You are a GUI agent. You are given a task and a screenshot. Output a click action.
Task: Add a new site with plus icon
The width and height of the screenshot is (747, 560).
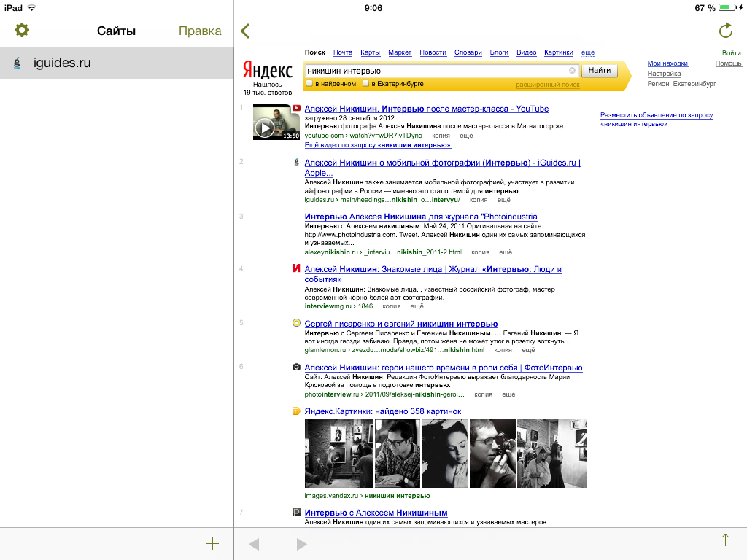coord(212,544)
